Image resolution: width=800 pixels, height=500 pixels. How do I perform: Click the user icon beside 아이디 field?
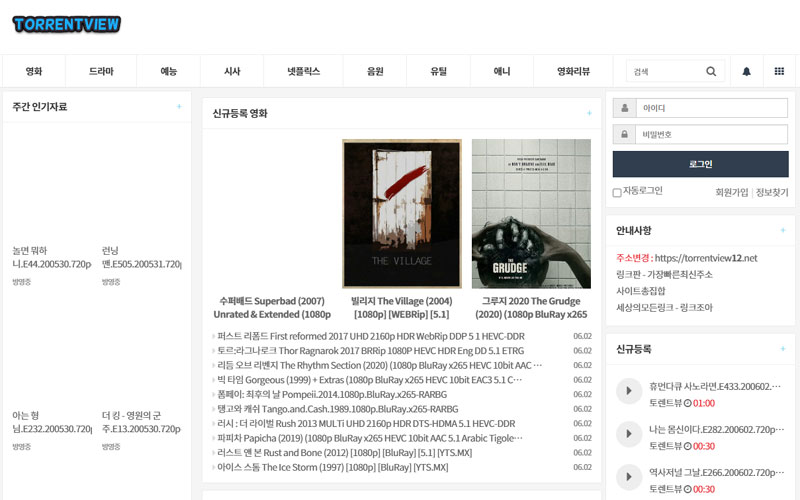[x=624, y=108]
